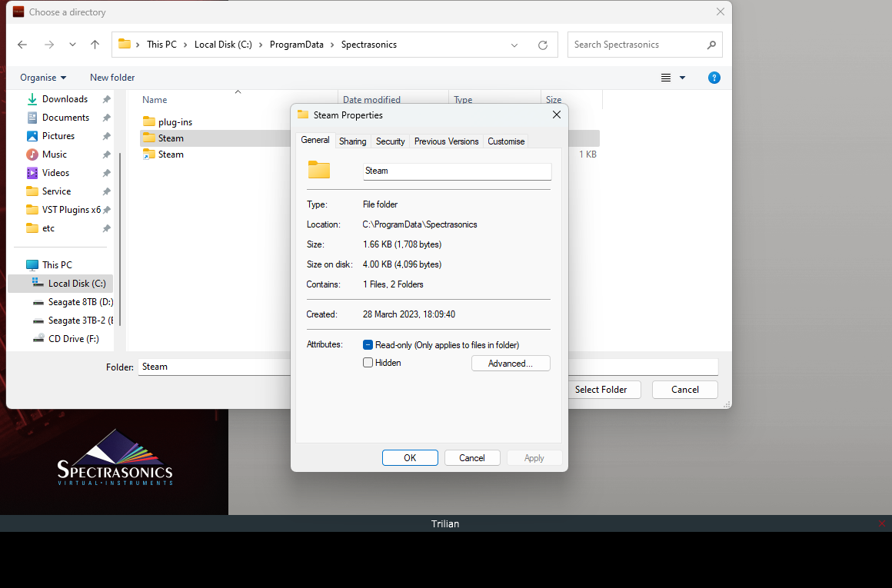The height and width of the screenshot is (588, 892).
Task: Unpin Documents using its pin icon
Action: point(106,118)
